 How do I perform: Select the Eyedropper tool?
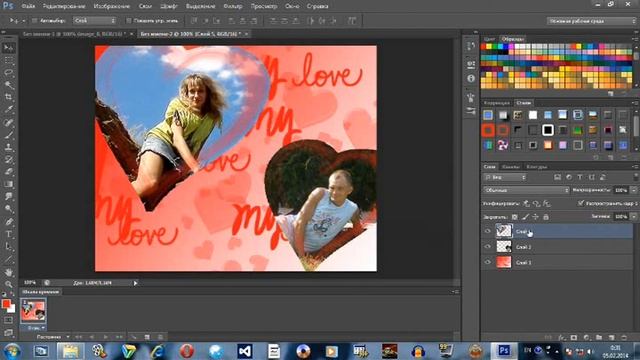(9, 109)
